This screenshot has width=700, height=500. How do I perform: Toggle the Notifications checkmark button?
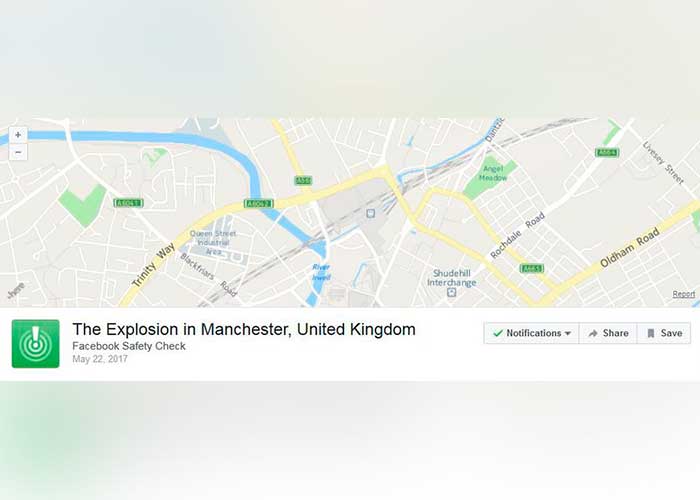pyautogui.click(x=531, y=333)
